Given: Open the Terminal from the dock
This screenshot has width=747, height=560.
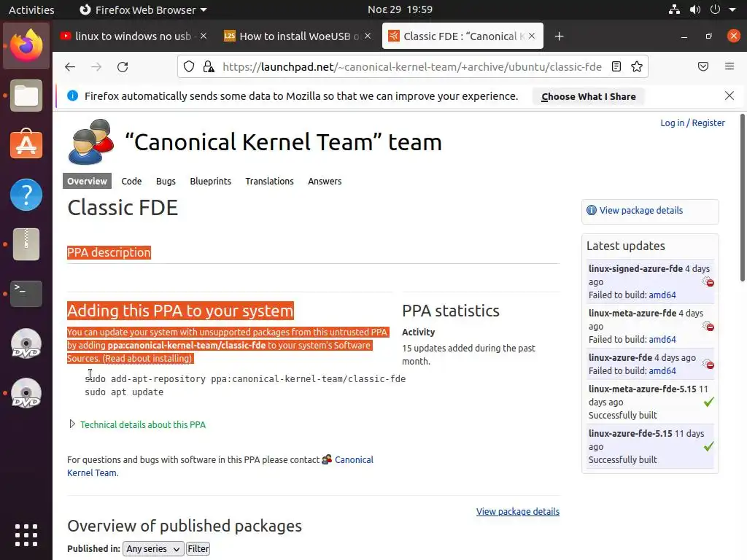Looking at the screenshot, I should pos(26,293).
